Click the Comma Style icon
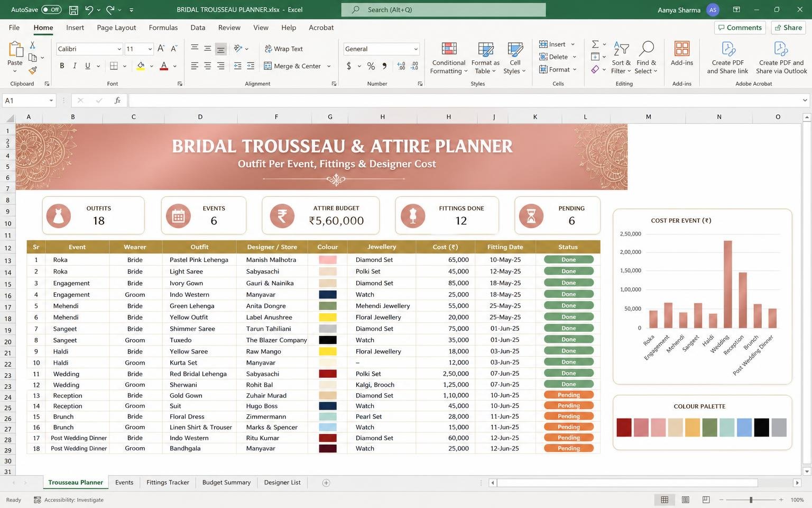Viewport: 812px width, 508px height. click(x=384, y=66)
